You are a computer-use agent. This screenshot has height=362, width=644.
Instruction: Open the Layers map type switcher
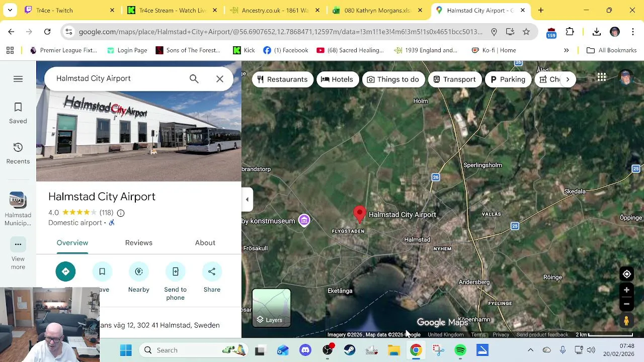coord(271,308)
